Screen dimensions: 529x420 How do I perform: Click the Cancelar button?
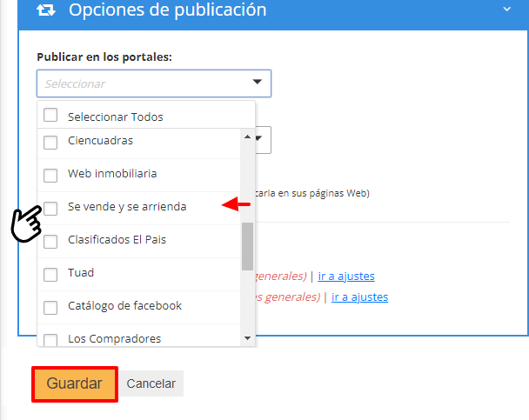tap(151, 383)
